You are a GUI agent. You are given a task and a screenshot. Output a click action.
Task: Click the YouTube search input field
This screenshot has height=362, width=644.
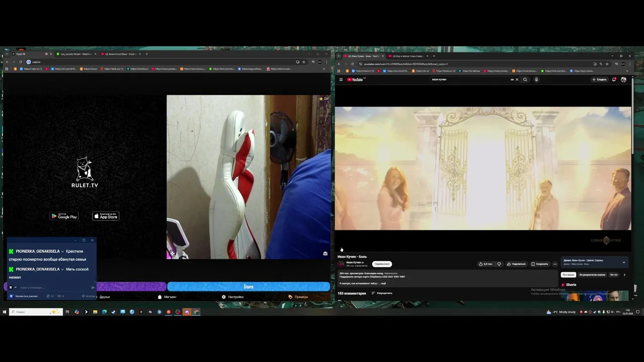point(470,79)
